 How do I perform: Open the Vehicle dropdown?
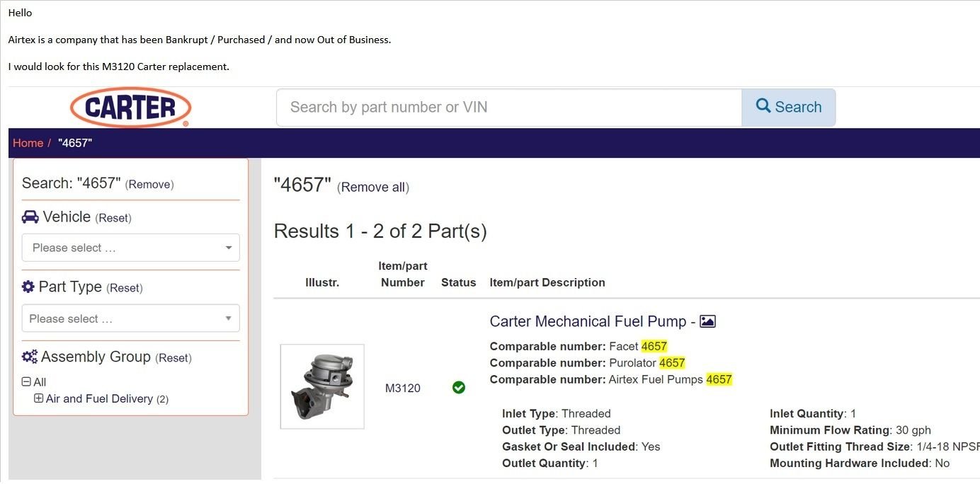[x=131, y=248]
